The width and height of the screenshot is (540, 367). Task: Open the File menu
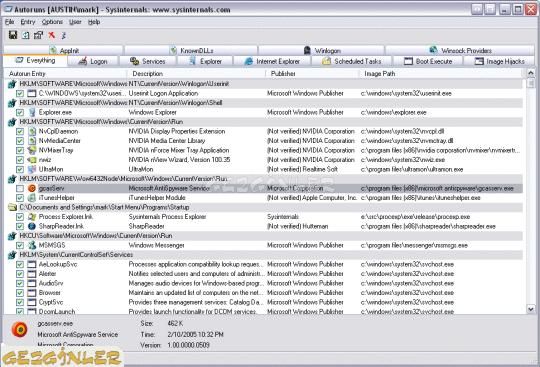[9, 22]
